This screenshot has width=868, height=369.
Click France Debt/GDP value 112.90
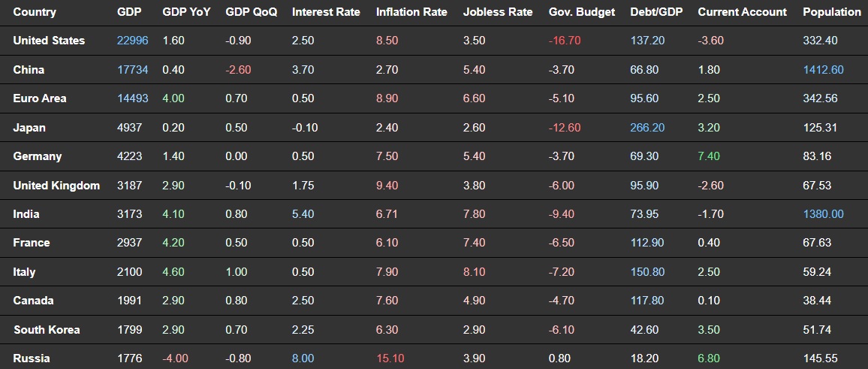pyautogui.click(x=647, y=243)
